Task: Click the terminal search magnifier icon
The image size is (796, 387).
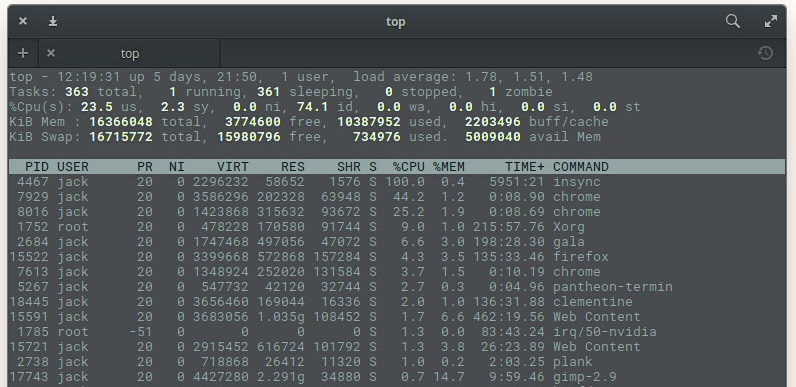Action: pyautogui.click(x=733, y=21)
